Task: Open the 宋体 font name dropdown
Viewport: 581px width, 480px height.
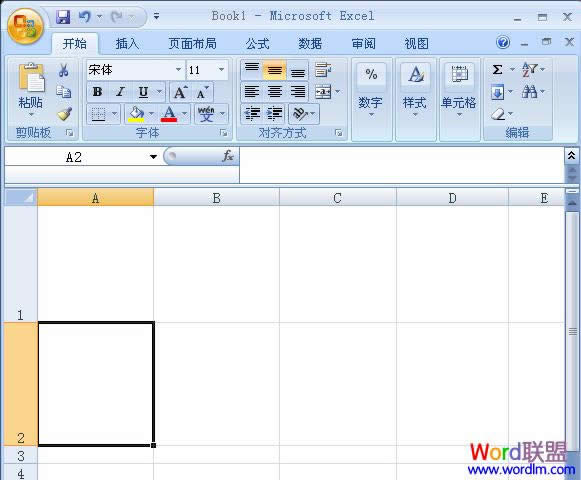Action: click(179, 69)
